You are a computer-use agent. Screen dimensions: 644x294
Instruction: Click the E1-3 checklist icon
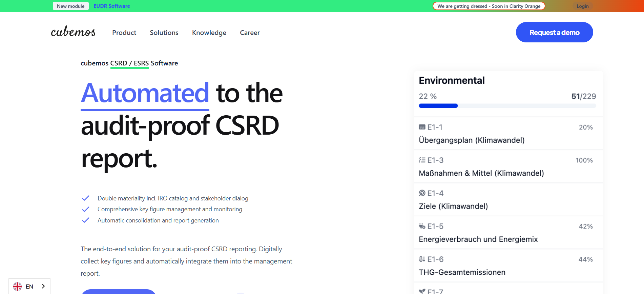(x=422, y=160)
